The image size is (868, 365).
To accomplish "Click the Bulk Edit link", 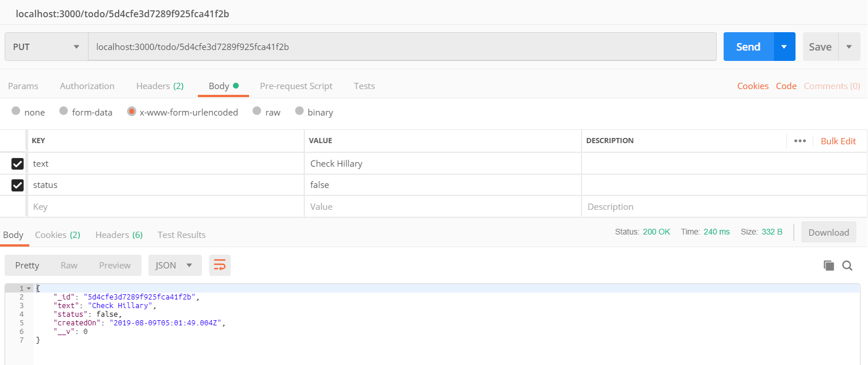I will (x=838, y=141).
